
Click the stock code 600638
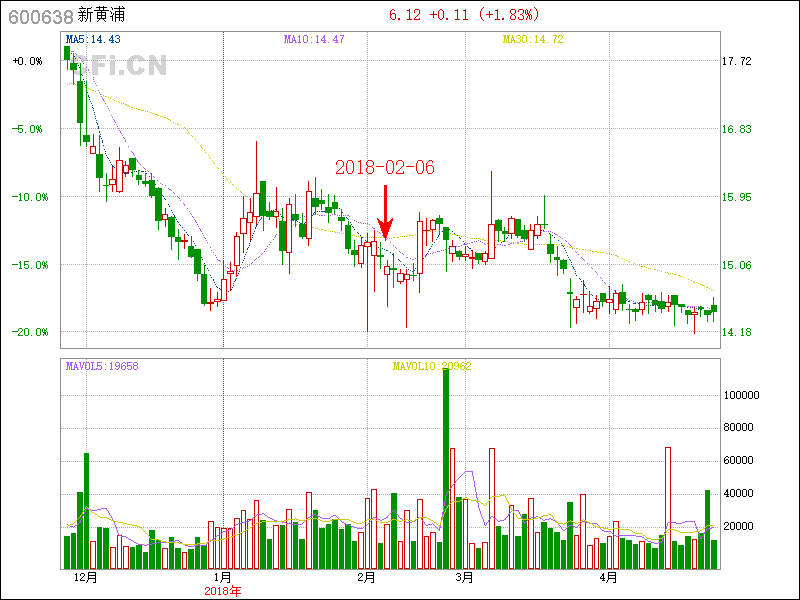[40, 15]
